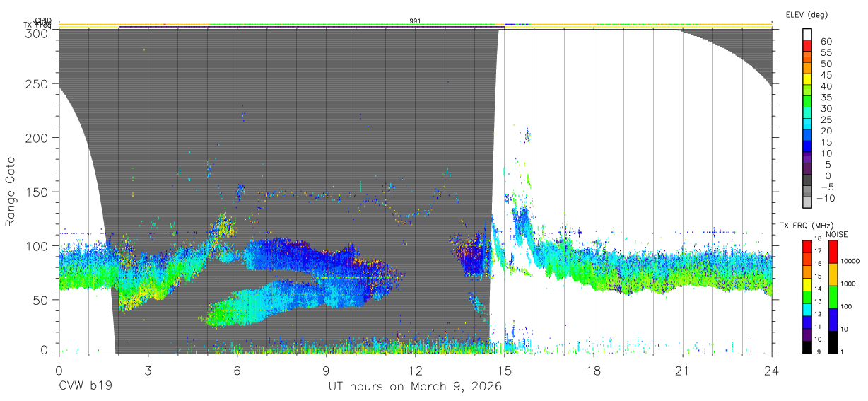The width and height of the screenshot is (868, 401).
Task: Click the yellow swatch in ELEV color bar
Action: click(808, 79)
